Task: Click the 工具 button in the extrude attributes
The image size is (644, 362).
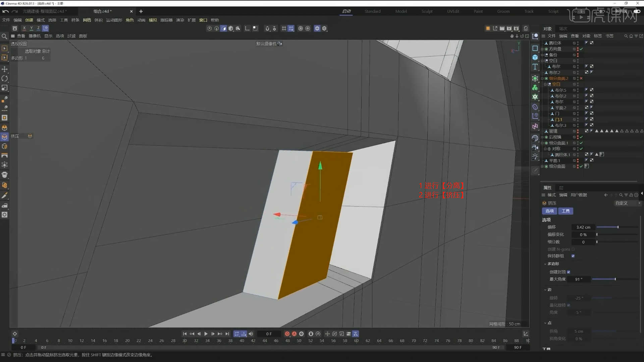Action: [566, 211]
